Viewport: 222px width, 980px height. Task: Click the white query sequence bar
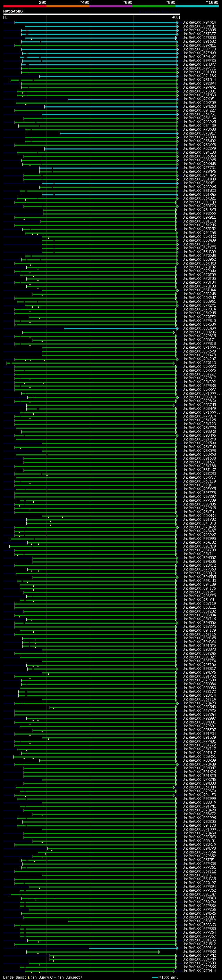pyautogui.click(x=92, y=14)
